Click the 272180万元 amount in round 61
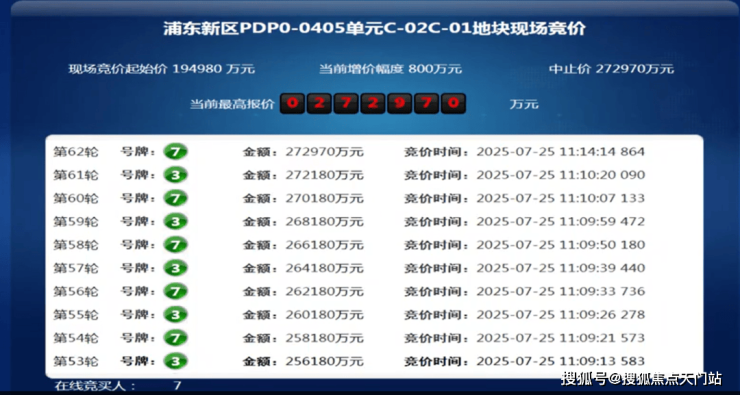The width and height of the screenshot is (740, 395). pyautogui.click(x=324, y=175)
